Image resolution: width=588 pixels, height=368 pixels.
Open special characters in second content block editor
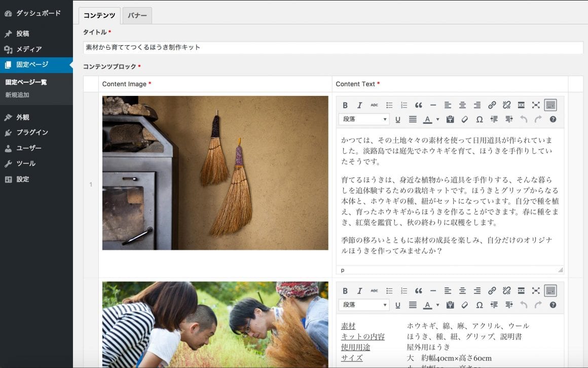pyautogui.click(x=479, y=305)
